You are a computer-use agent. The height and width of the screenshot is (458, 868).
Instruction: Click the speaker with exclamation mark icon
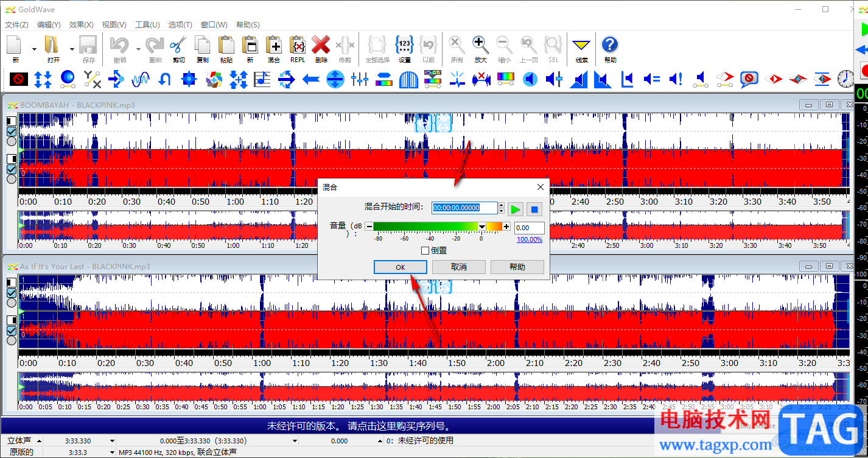point(676,79)
